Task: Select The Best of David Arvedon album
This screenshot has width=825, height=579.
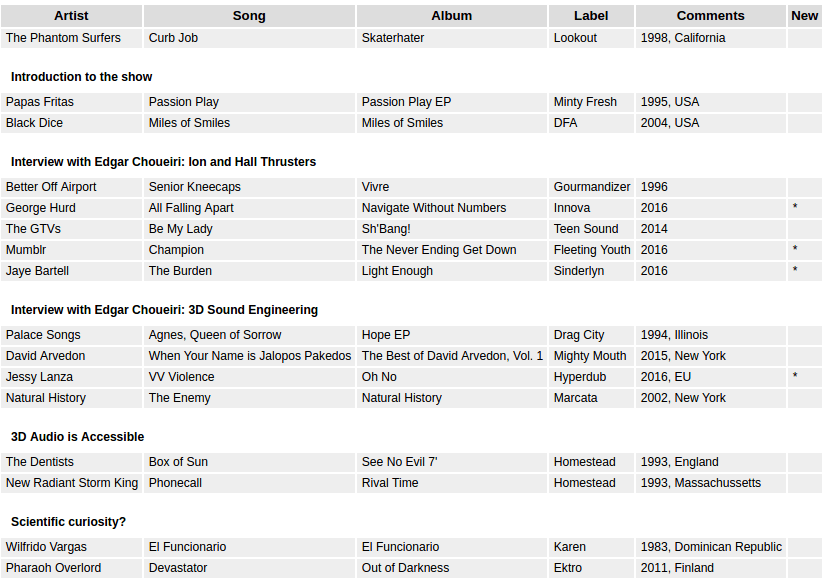Action: [452, 356]
